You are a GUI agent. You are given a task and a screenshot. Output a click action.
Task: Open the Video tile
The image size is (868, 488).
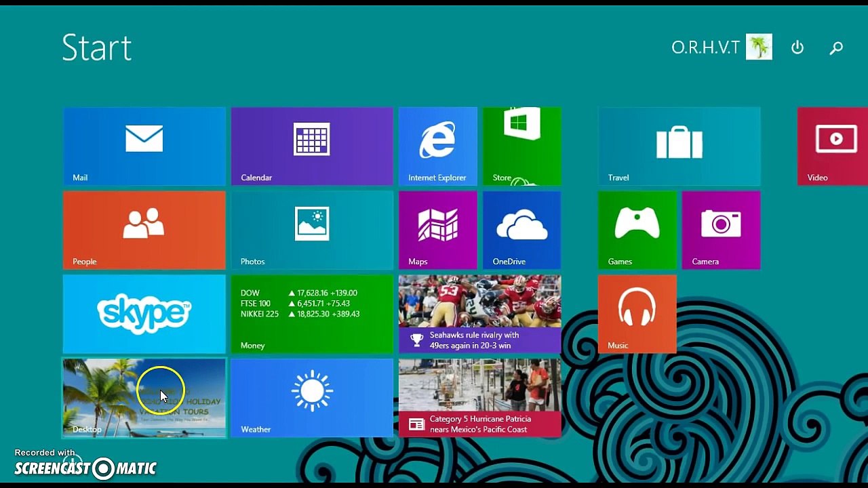pyautogui.click(x=833, y=146)
